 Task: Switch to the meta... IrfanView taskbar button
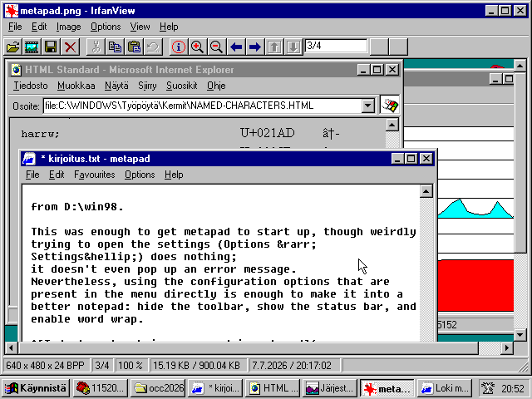[x=387, y=388]
